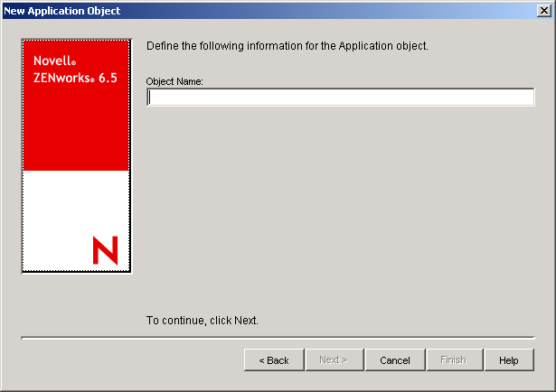
Task: Click the disabled Next > button
Action: point(335,360)
